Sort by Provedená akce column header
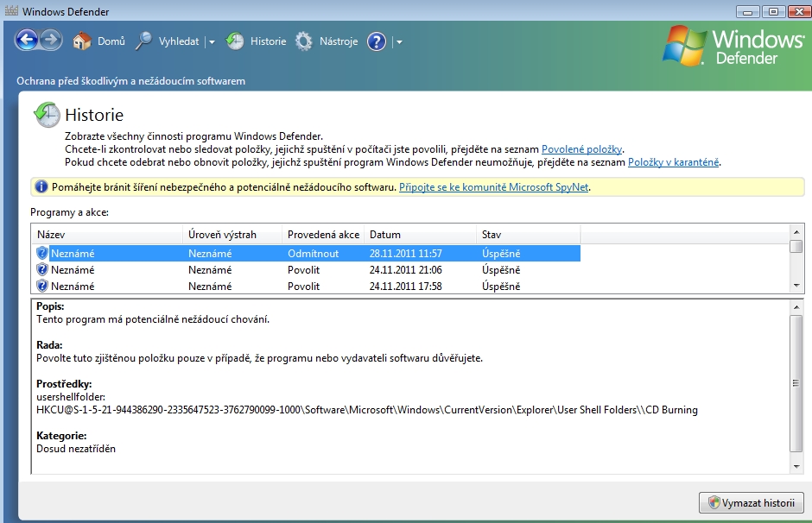The width and height of the screenshot is (812, 523). (x=323, y=235)
